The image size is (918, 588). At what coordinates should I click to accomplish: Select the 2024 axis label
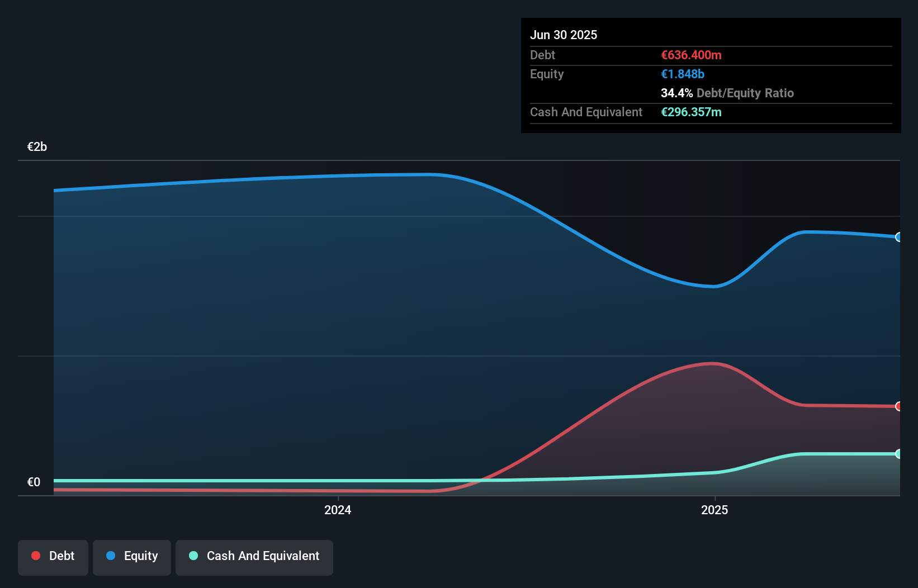[338, 510]
